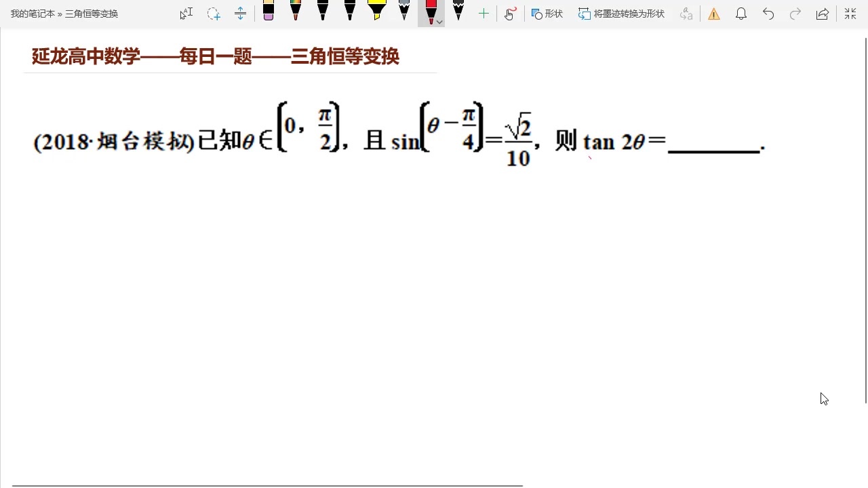Image resolution: width=868 pixels, height=488 pixels.
Task: Click the vertical scrollbar on the right
Action: click(865, 221)
